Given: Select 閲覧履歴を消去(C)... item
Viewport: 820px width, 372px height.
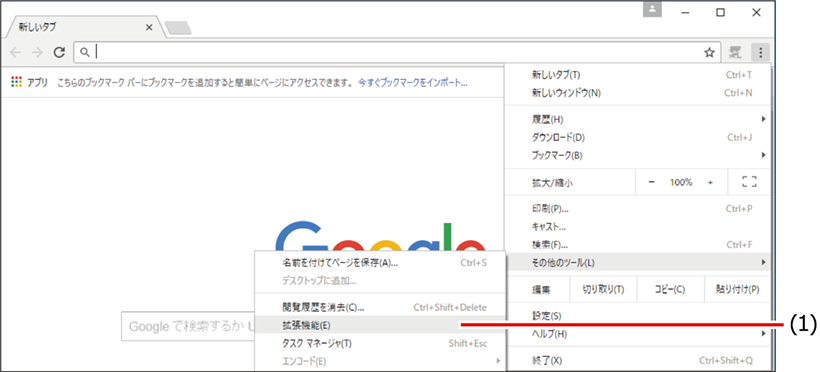Looking at the screenshot, I should click(380, 307).
